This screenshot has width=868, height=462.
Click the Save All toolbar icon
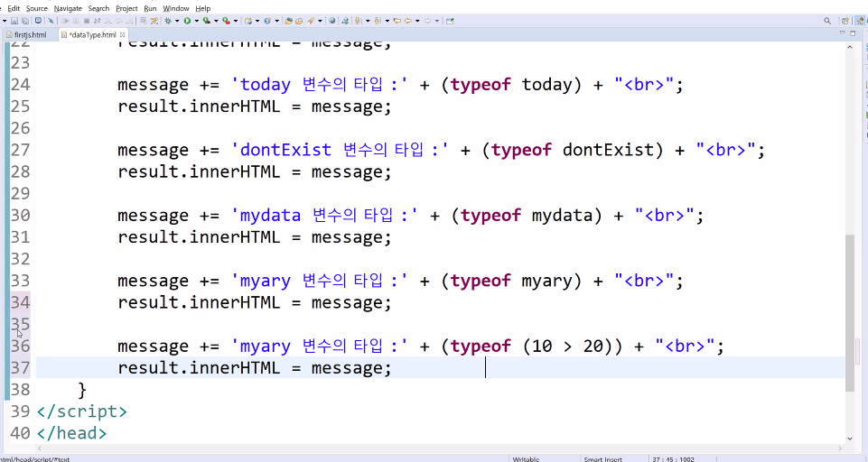pos(25,21)
